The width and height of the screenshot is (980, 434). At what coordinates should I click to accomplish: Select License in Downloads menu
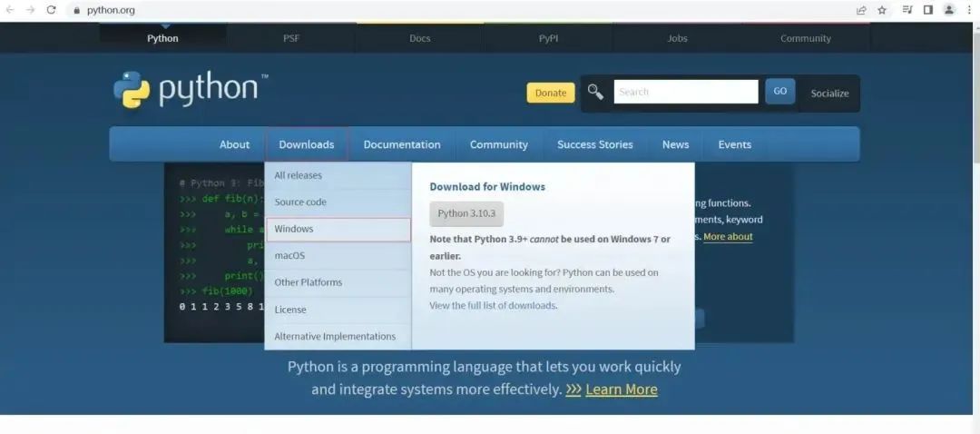pos(338,310)
